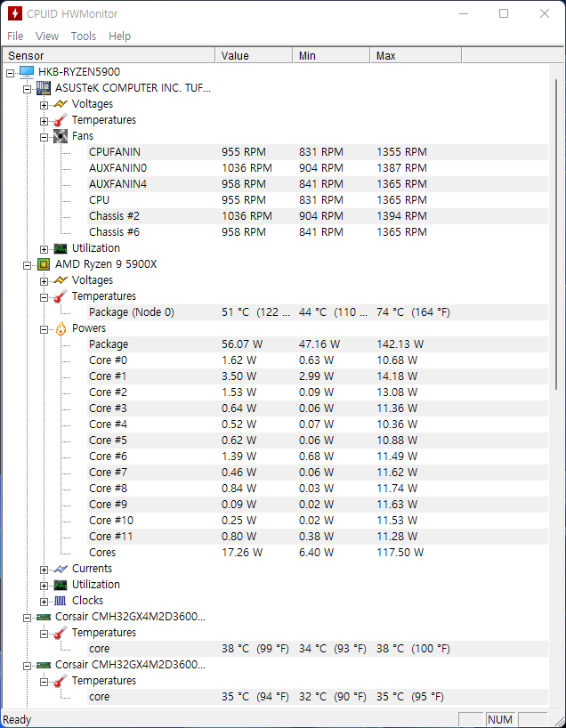Click the Powers flame icon

click(61, 328)
